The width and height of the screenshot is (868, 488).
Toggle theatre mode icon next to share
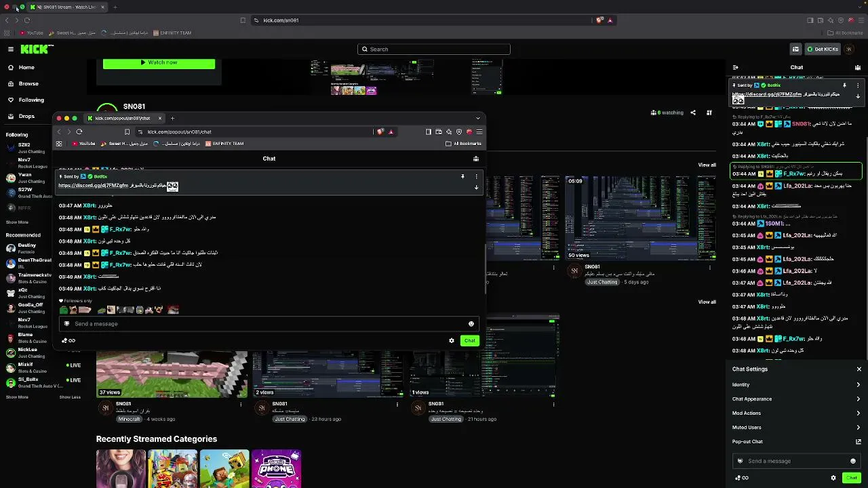[709, 113]
